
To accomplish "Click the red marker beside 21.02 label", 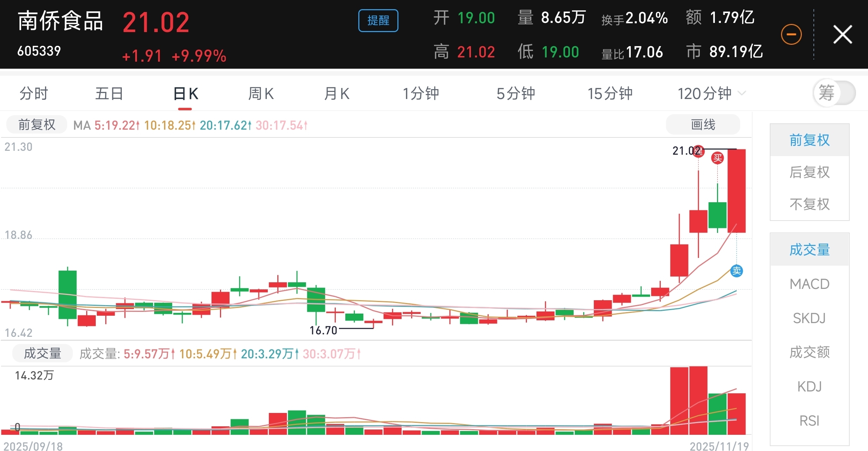I will point(698,151).
